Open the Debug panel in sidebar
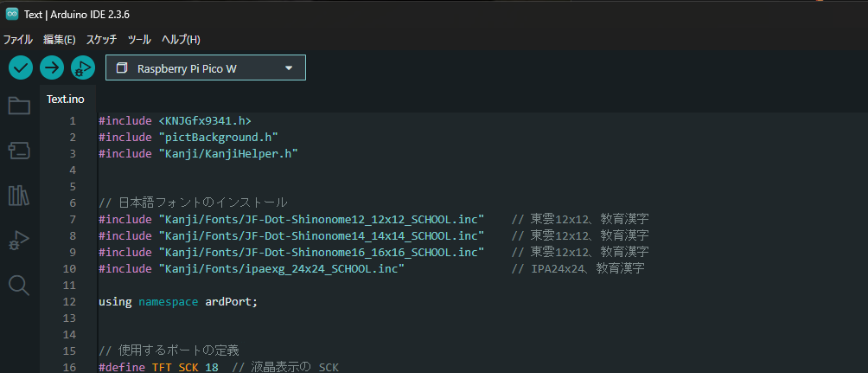This screenshot has width=868, height=373. tap(19, 241)
